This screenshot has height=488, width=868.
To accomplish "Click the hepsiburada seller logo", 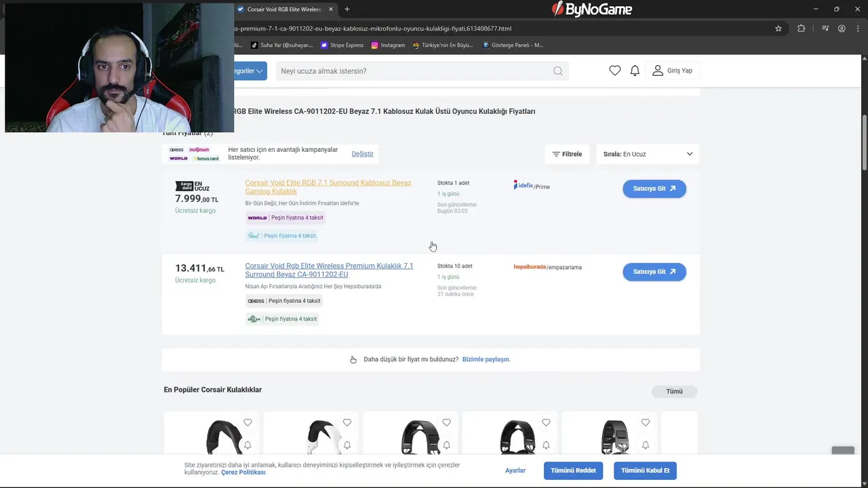I will point(547,267).
